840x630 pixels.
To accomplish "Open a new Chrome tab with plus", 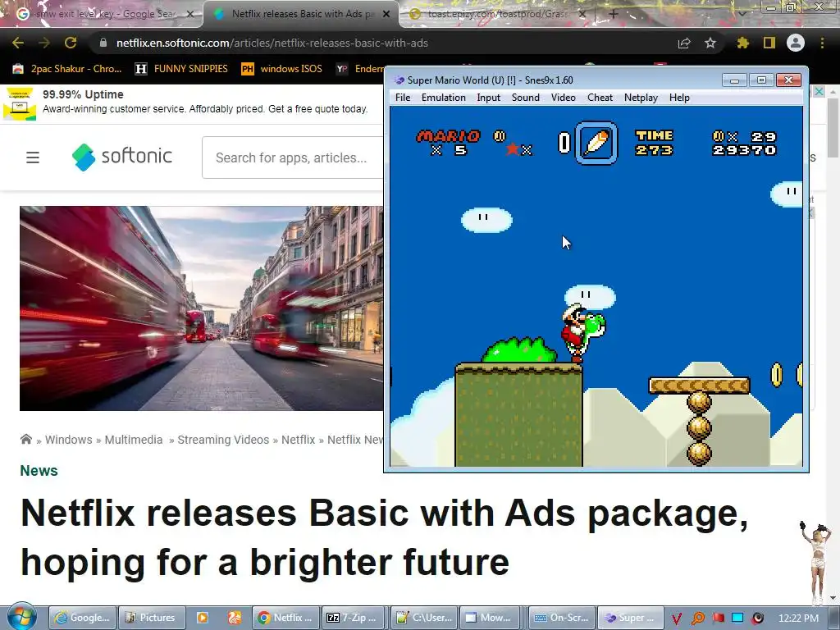I will pos(614,14).
